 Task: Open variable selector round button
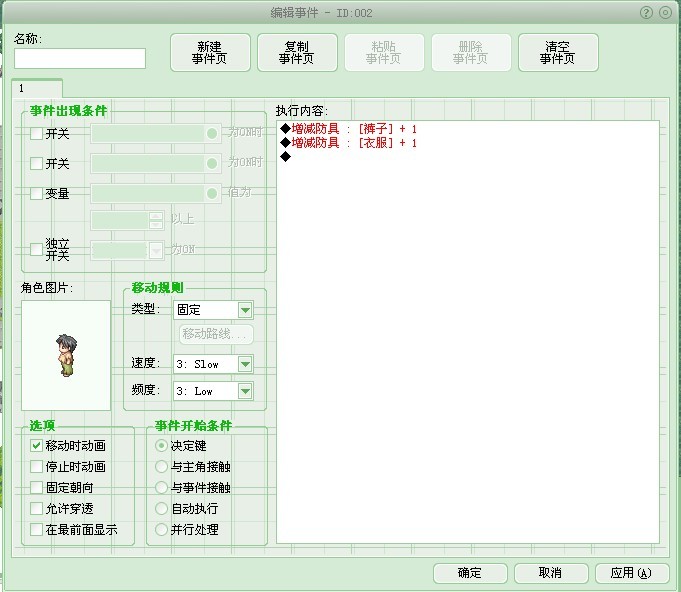click(x=212, y=193)
